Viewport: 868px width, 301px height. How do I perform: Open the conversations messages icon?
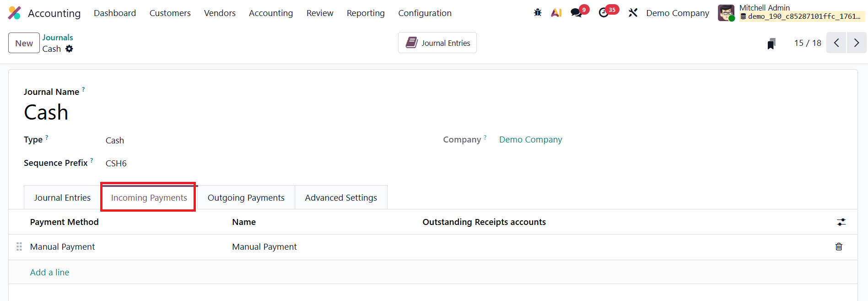click(x=577, y=13)
